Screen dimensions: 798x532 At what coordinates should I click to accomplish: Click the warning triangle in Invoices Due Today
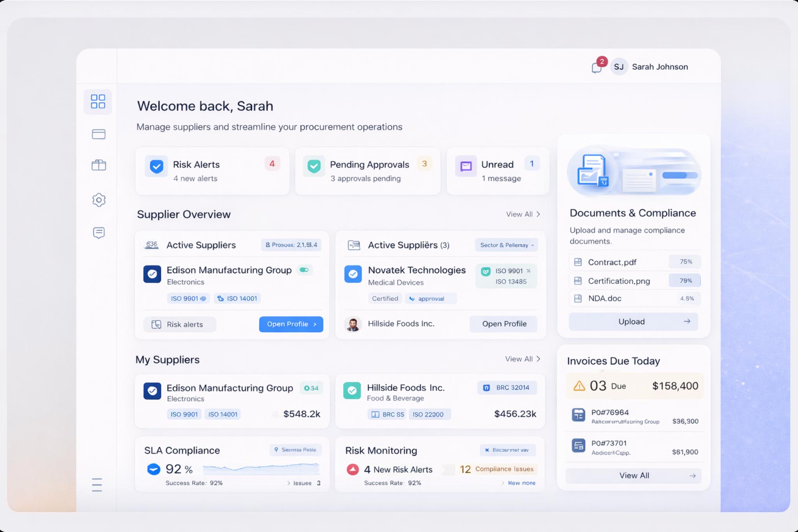[579, 385]
